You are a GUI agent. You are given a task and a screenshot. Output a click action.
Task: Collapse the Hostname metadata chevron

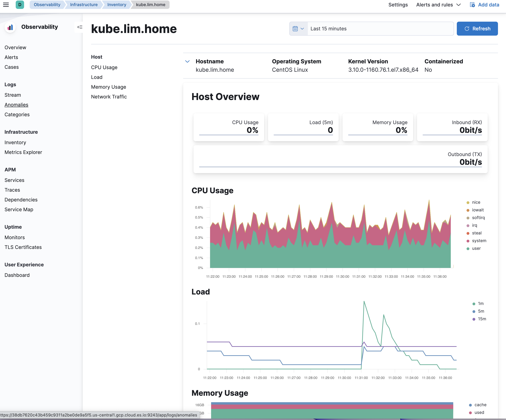point(187,61)
